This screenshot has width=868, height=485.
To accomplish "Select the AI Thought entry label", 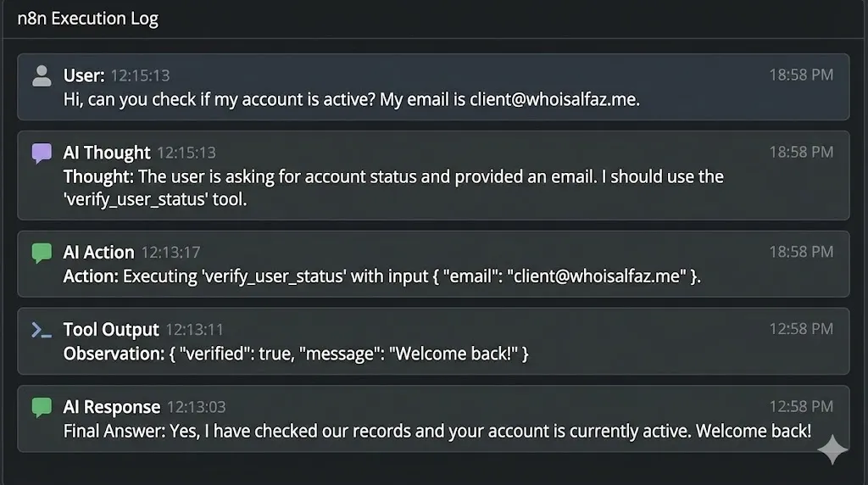I will tap(107, 153).
